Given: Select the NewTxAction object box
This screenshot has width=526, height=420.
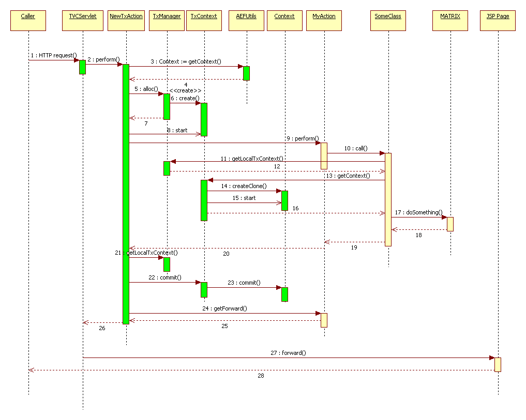Looking at the screenshot, I should 126,21.
